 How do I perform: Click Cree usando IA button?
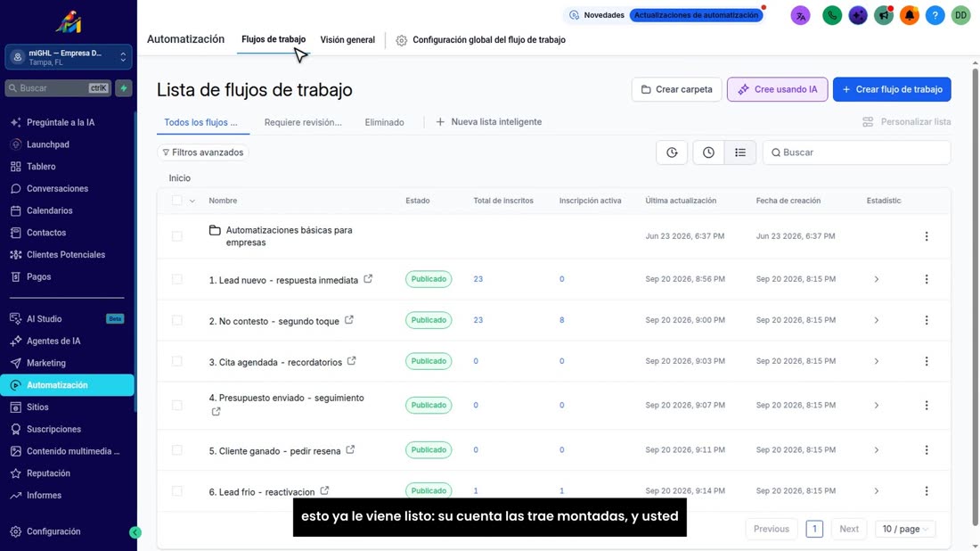pyautogui.click(x=777, y=89)
